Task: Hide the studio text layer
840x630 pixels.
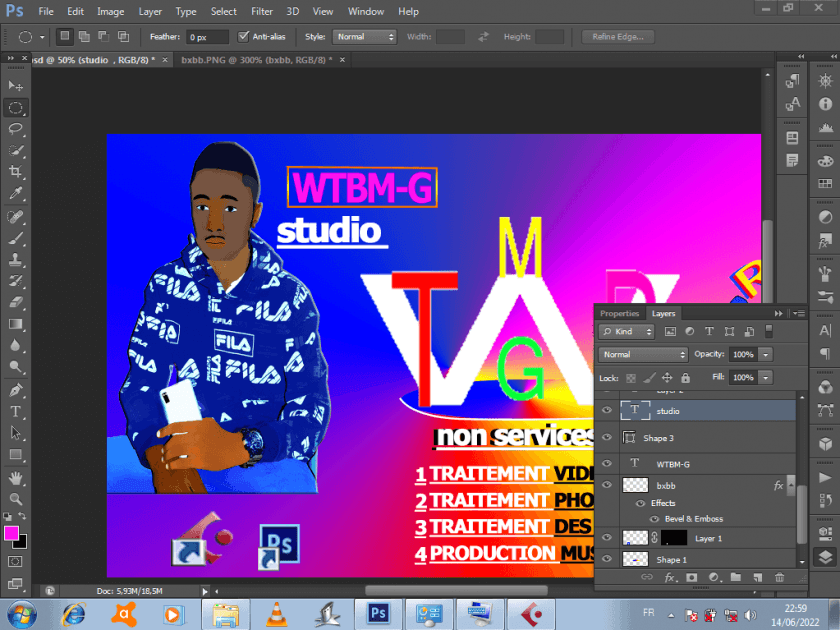Action: 606,410
